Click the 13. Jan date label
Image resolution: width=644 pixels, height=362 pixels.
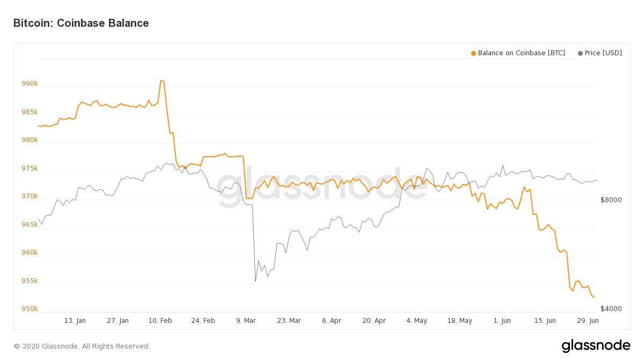pyautogui.click(x=75, y=321)
